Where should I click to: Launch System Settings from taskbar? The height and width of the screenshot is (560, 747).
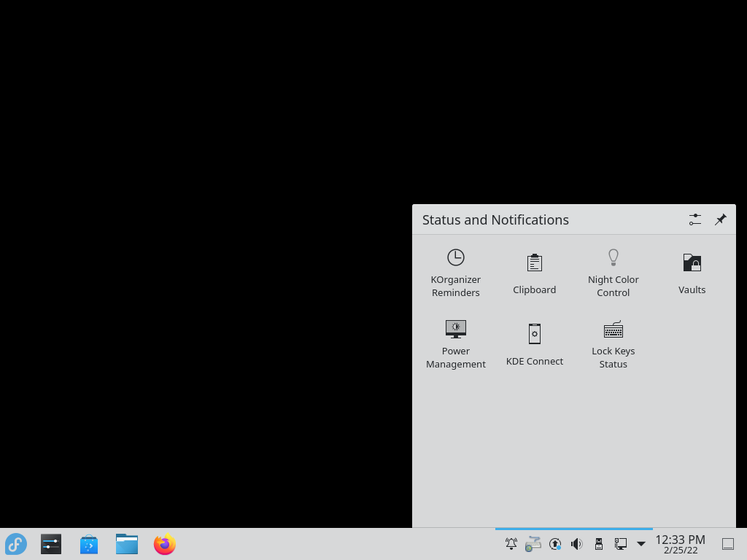[51, 544]
